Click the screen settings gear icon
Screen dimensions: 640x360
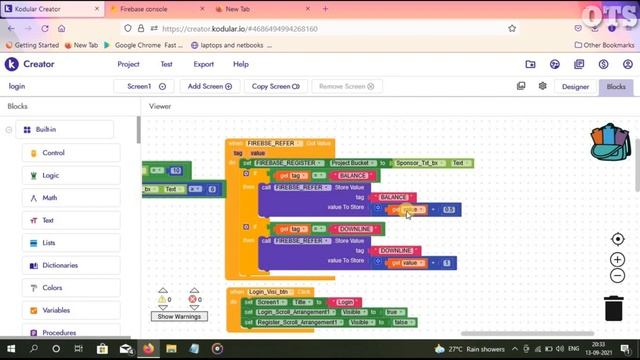point(542,86)
